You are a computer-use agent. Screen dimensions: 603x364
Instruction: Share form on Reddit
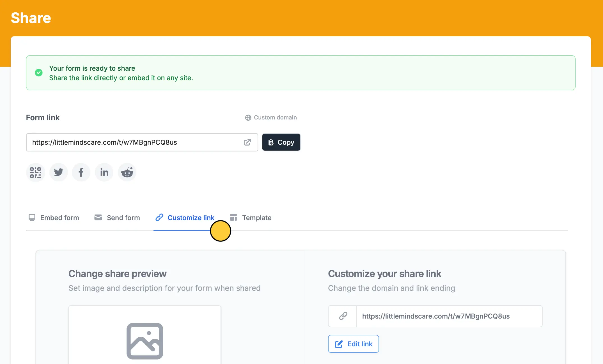[x=127, y=172]
